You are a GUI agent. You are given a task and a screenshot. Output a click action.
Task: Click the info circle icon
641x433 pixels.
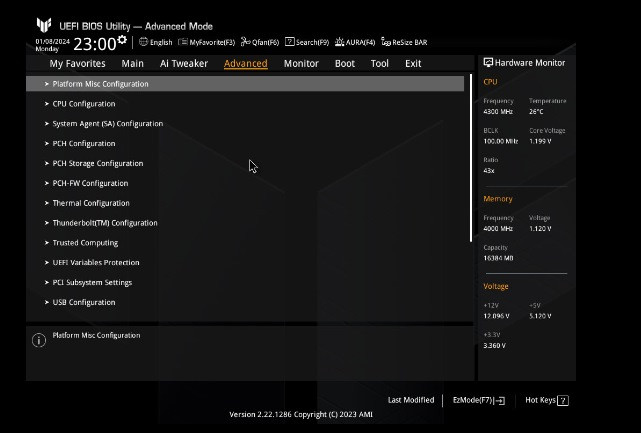pos(39,340)
